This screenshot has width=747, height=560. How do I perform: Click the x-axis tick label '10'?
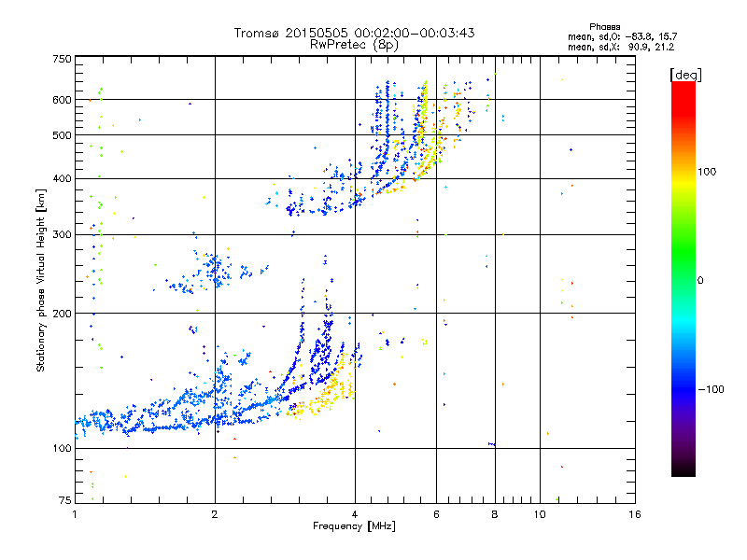click(540, 514)
